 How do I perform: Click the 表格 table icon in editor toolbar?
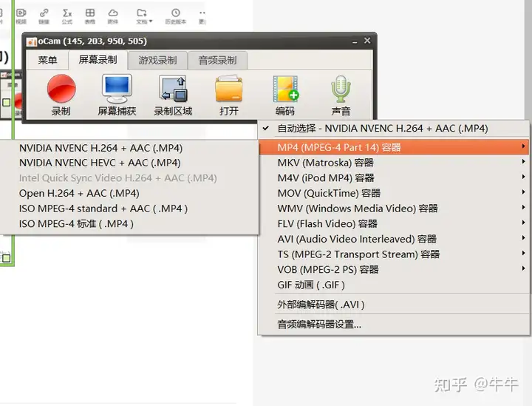(x=90, y=13)
